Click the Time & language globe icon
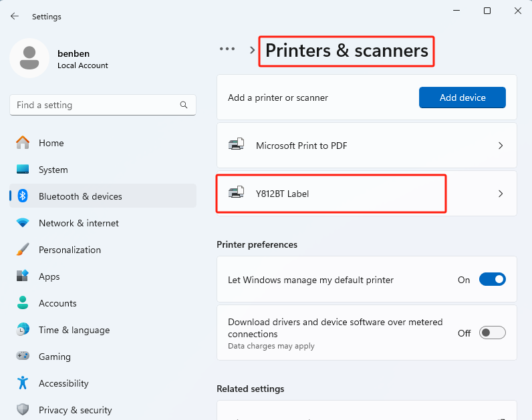The image size is (532, 420). (23, 329)
